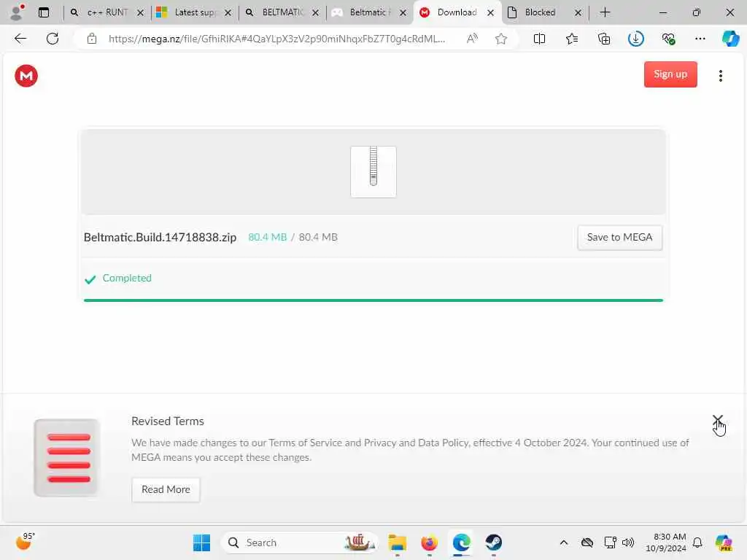The width and height of the screenshot is (747, 560).
Task: Open Browser essentials heart icon
Action: [x=668, y=39]
